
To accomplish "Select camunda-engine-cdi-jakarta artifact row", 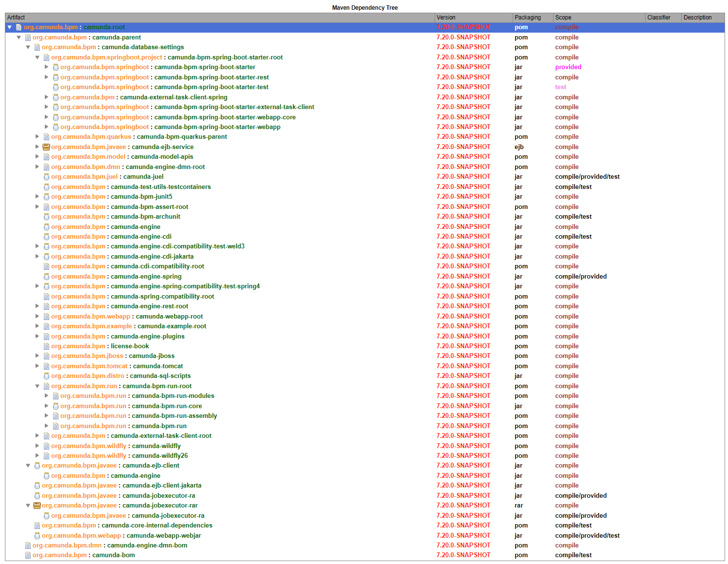I will [x=364, y=256].
